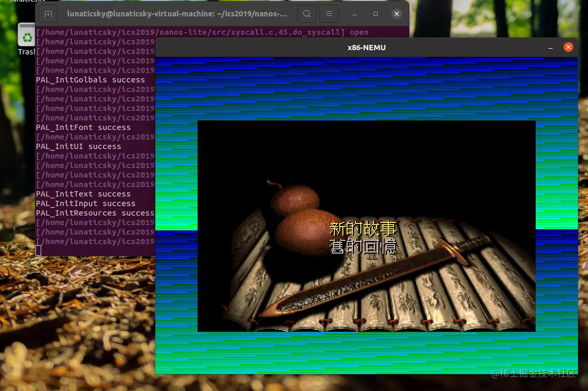Viewport: 588px width, 391px height.
Task: Click the Trash label text on the desktop
Action: tap(27, 51)
